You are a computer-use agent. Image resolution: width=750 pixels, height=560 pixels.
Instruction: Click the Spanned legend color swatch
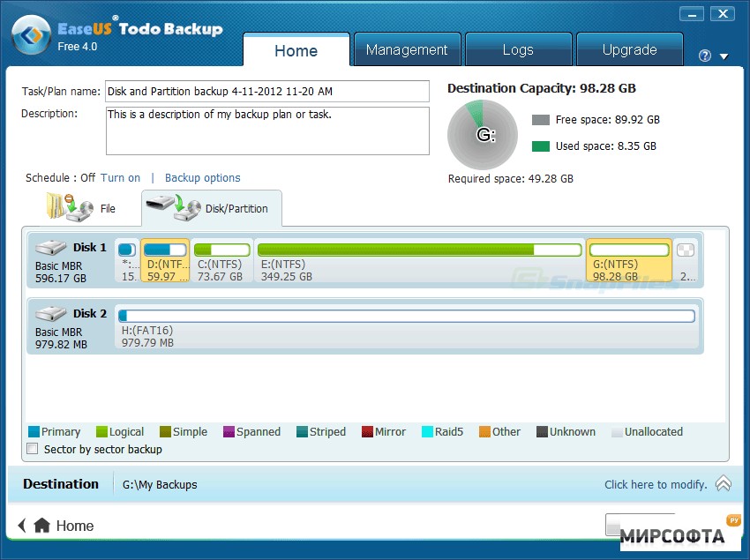[x=229, y=432]
